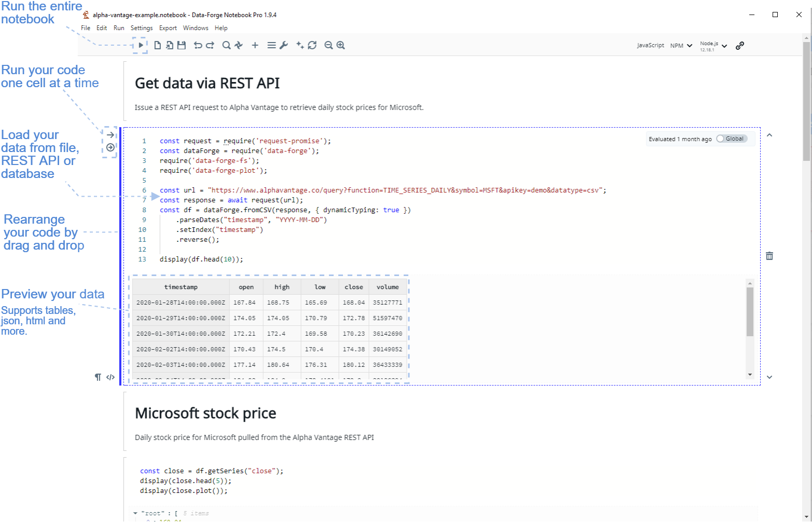The image size is (812, 522).
Task: Move the cell up with the chevron button
Action: (769, 135)
